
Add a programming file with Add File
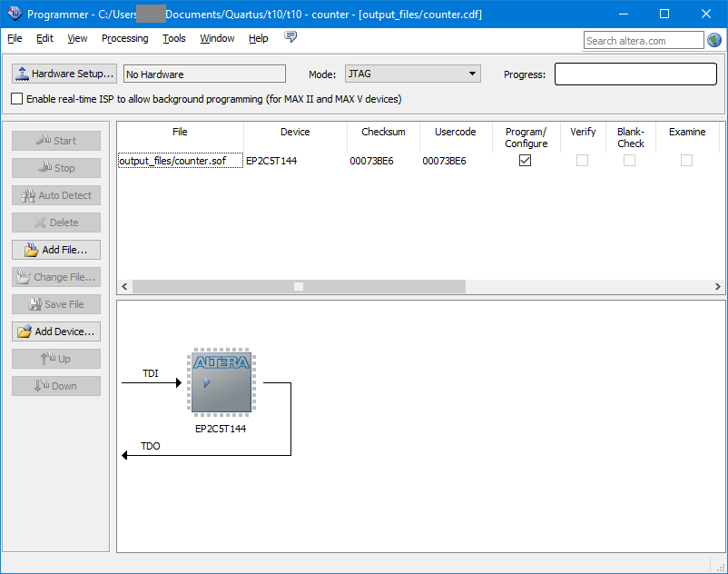point(56,250)
